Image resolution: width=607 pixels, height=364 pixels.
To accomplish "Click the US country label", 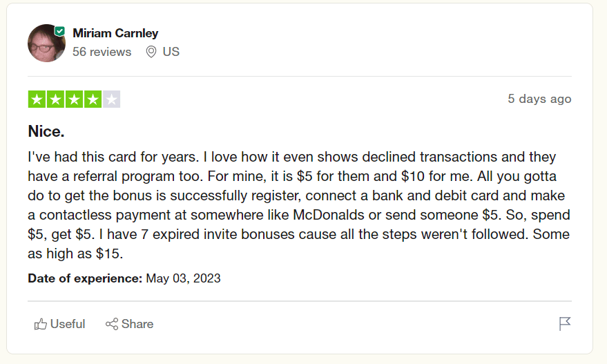I will click(x=171, y=52).
